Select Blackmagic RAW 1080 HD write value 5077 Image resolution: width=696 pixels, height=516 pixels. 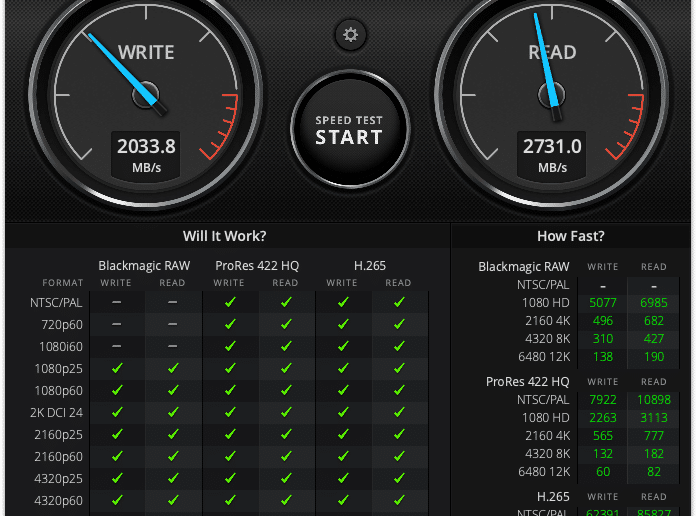pyautogui.click(x=603, y=303)
